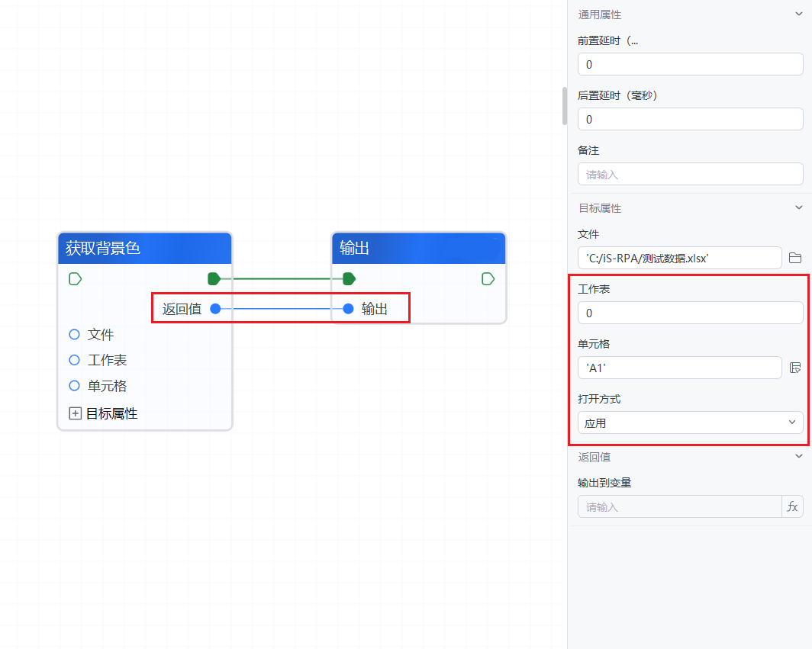Click the properties panel vertical scrollbar
Viewport: 812px width, 649px height.
pos(565,106)
